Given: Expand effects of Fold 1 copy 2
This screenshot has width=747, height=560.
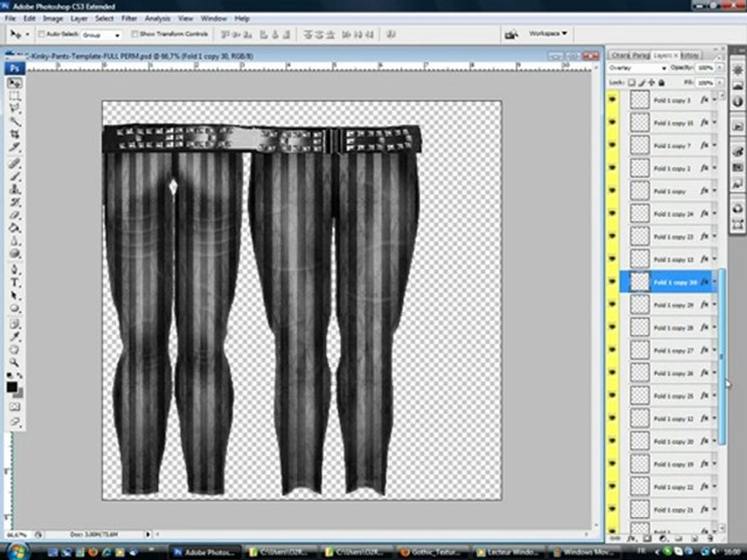Looking at the screenshot, I should point(714,169).
